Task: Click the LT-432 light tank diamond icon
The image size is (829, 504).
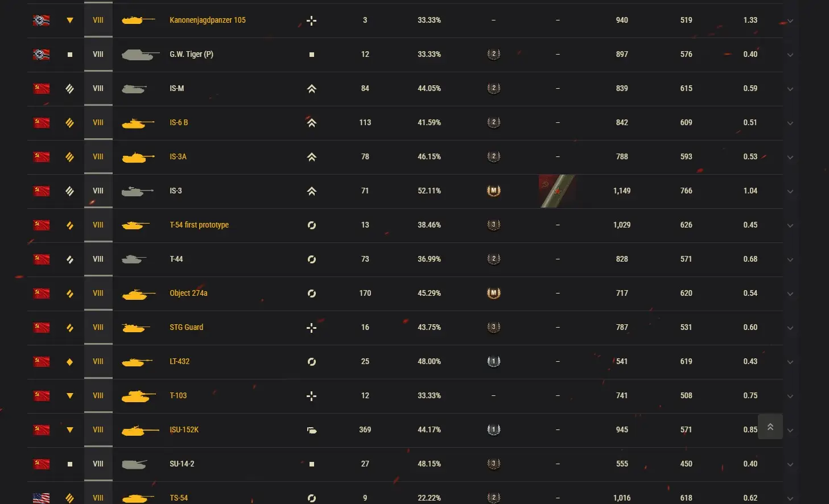Action: (x=70, y=362)
